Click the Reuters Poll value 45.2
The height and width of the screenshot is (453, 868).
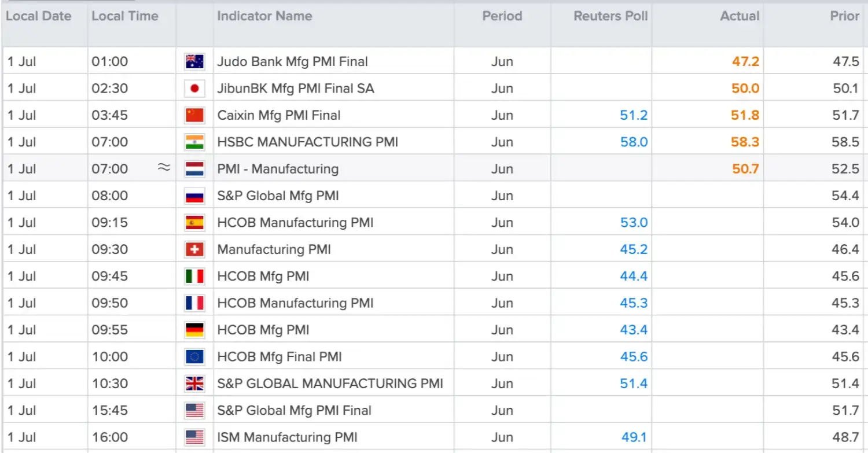click(x=634, y=249)
